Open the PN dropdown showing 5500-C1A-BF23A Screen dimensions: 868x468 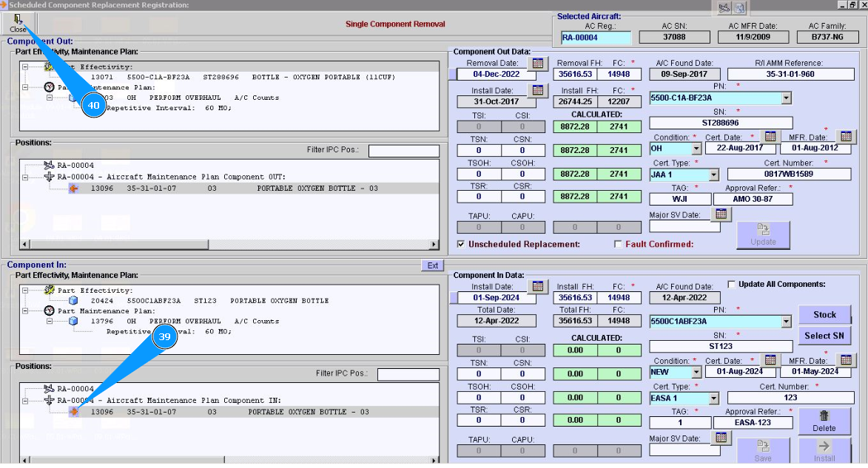786,98
